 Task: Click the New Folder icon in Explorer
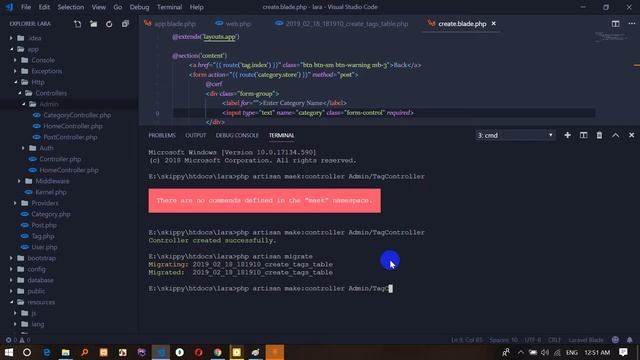pos(93,24)
